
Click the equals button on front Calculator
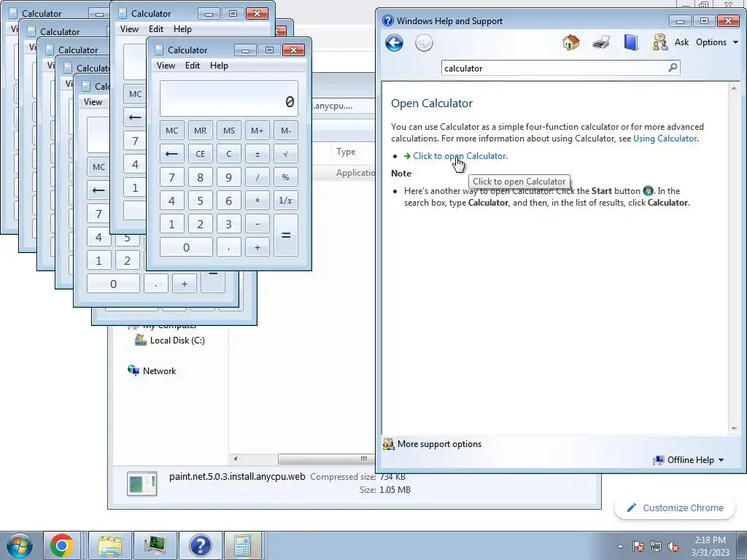[286, 236]
